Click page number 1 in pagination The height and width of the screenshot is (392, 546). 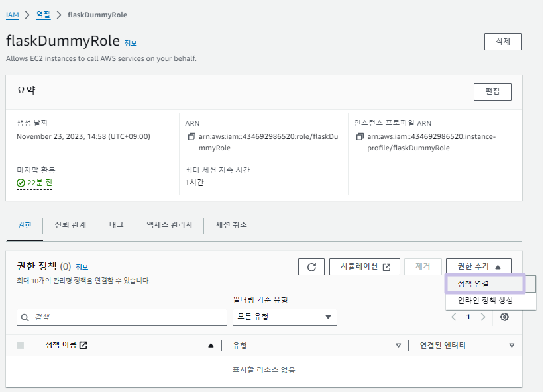tap(468, 317)
